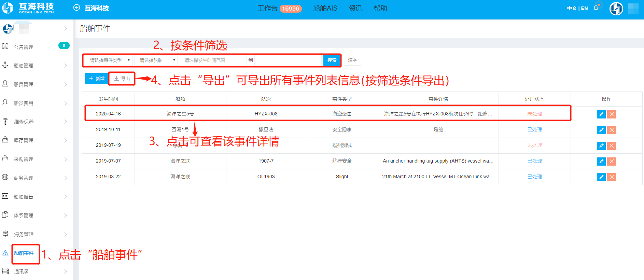Switch language via 中文 | EN

[x=577, y=8]
